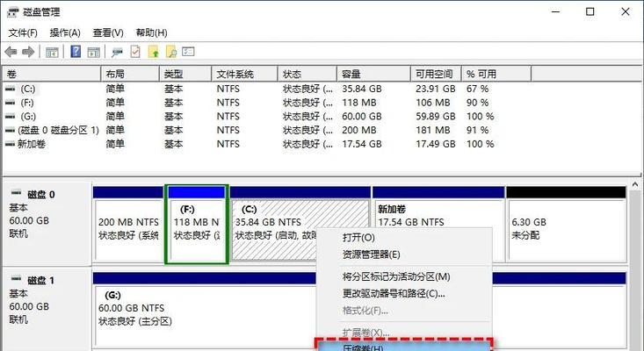Open the 操作(A) menu
Image resolution: width=644 pixels, height=351 pixels.
tap(65, 32)
